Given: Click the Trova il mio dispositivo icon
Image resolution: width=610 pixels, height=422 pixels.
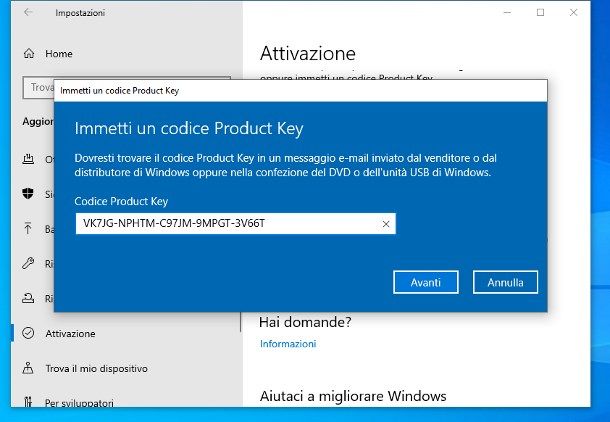Looking at the screenshot, I should (x=27, y=368).
